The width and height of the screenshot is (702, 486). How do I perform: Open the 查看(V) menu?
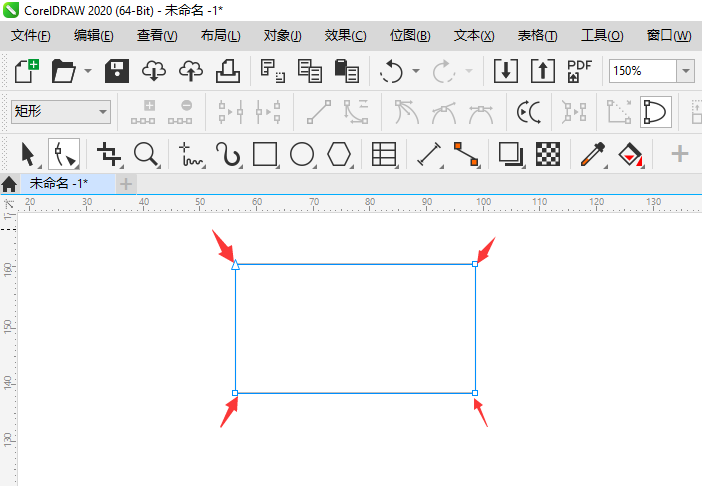coord(157,35)
